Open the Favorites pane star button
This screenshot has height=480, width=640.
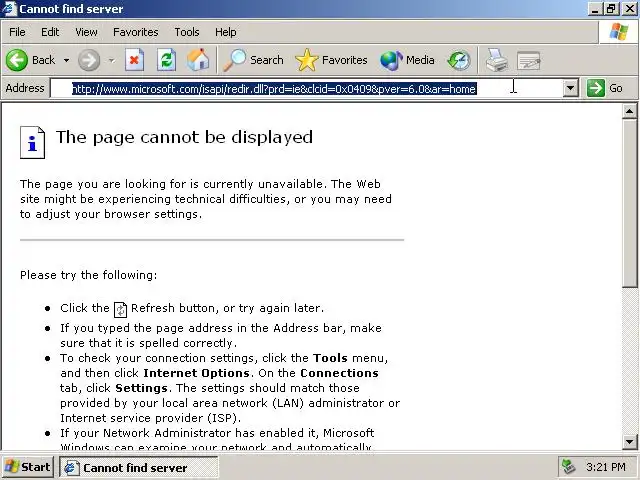(331, 60)
